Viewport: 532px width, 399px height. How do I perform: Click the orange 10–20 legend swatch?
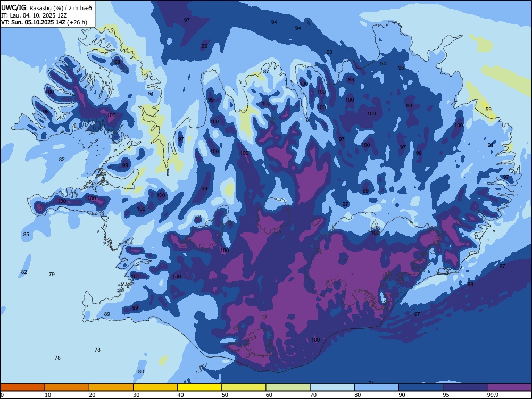tap(67, 387)
